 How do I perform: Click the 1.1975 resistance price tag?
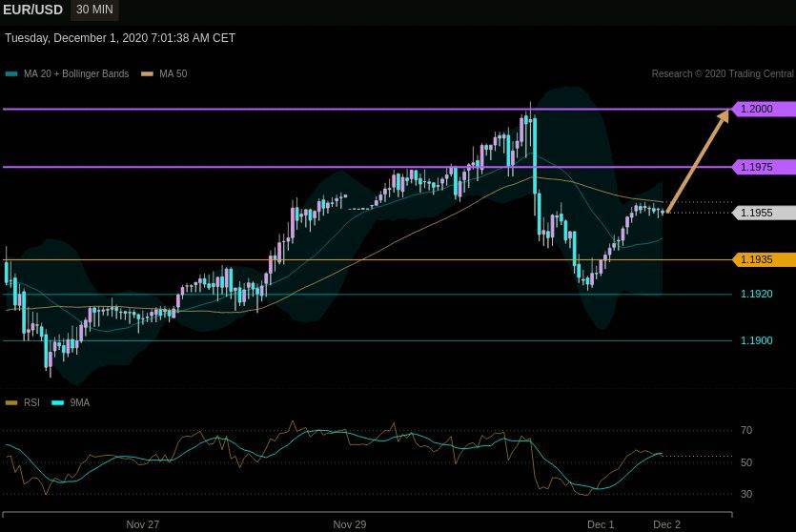764,167
